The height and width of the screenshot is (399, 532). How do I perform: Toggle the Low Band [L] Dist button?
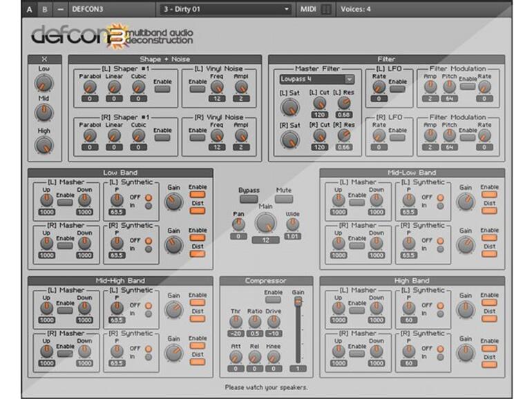click(197, 211)
